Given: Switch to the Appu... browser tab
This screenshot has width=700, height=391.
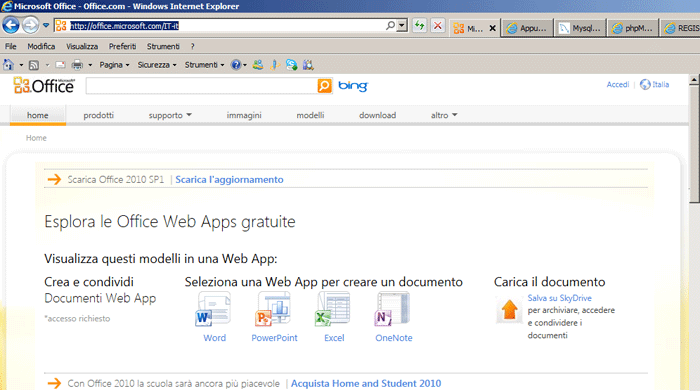Looking at the screenshot, I should click(x=528, y=28).
